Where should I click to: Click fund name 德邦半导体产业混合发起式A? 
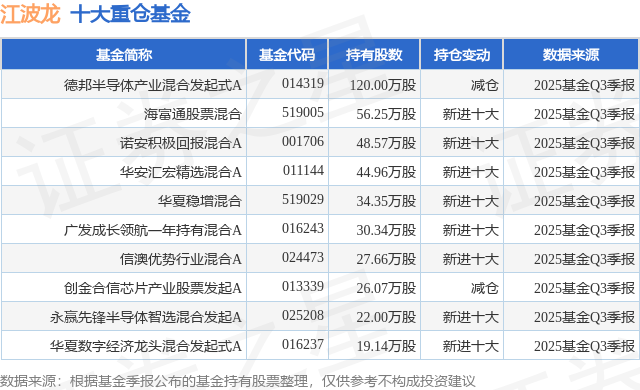tap(153, 85)
